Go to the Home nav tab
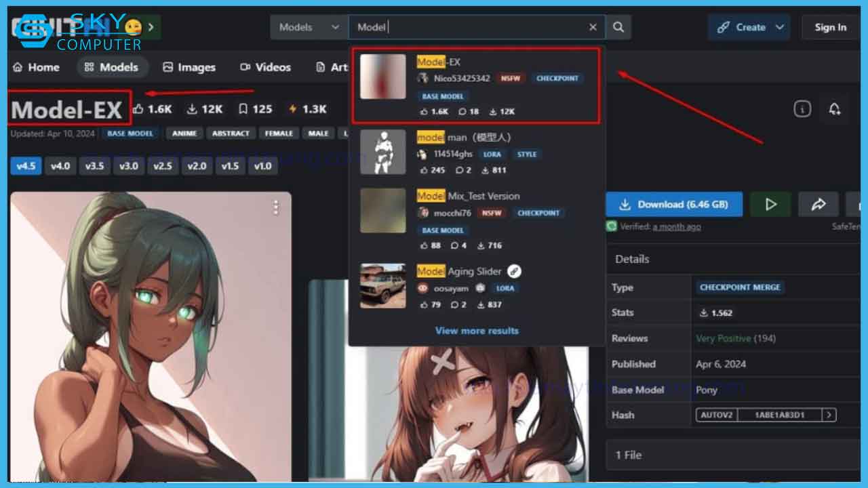Screen dimensions: 868x488 coord(36,67)
